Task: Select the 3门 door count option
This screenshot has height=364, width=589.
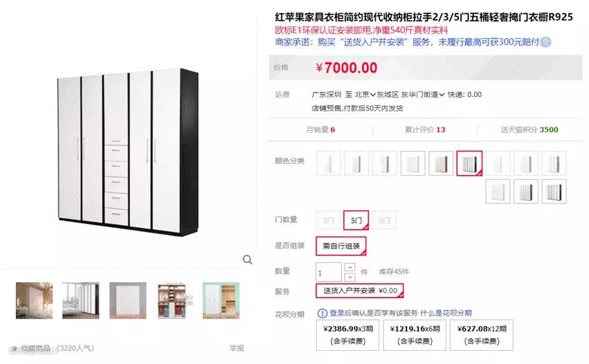Action: point(384,220)
